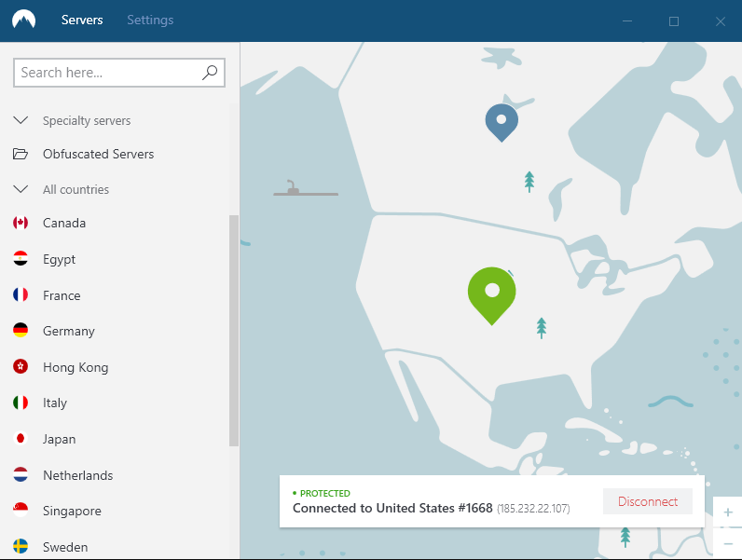742x560 pixels.
Task: Select Netherlands in the list
Action: (x=78, y=475)
